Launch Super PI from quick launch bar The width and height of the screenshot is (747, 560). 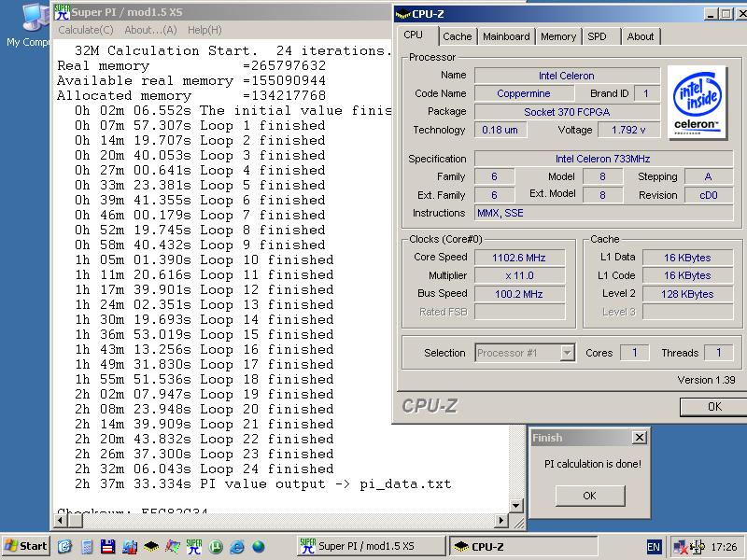(x=194, y=547)
